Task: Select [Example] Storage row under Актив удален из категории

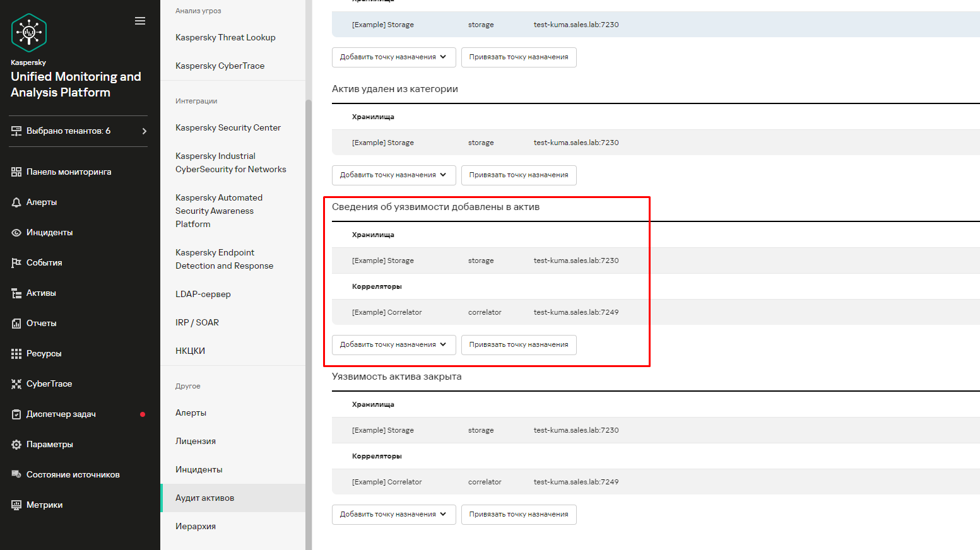Action: [656, 143]
